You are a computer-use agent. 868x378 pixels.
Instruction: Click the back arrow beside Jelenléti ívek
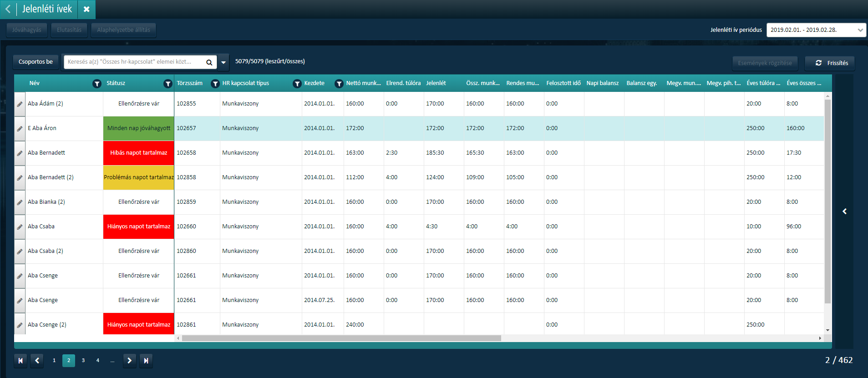(8, 9)
